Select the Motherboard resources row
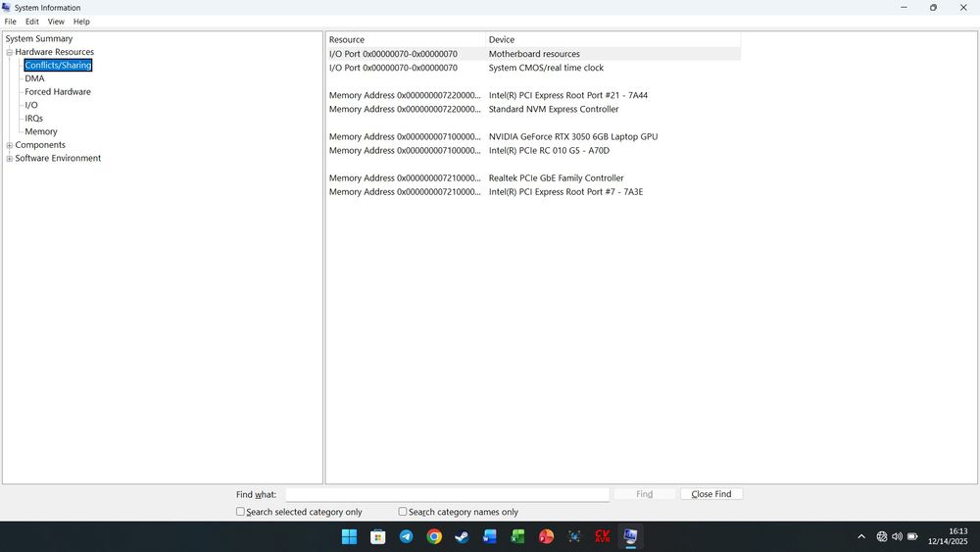The width and height of the screenshot is (980, 552). (x=533, y=54)
